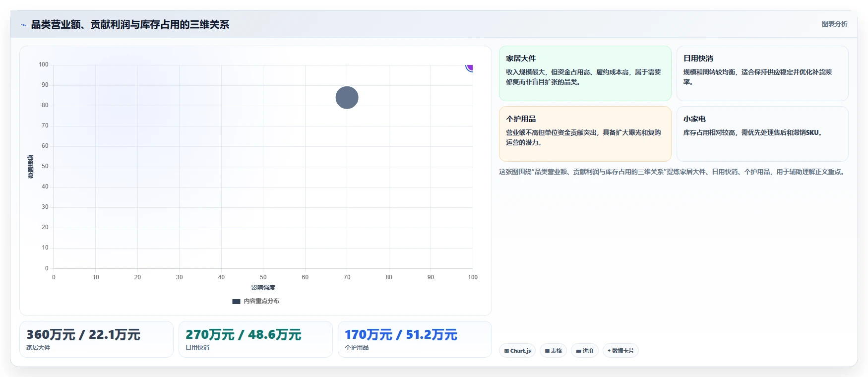Open the 日用快消 insight card

[762, 73]
